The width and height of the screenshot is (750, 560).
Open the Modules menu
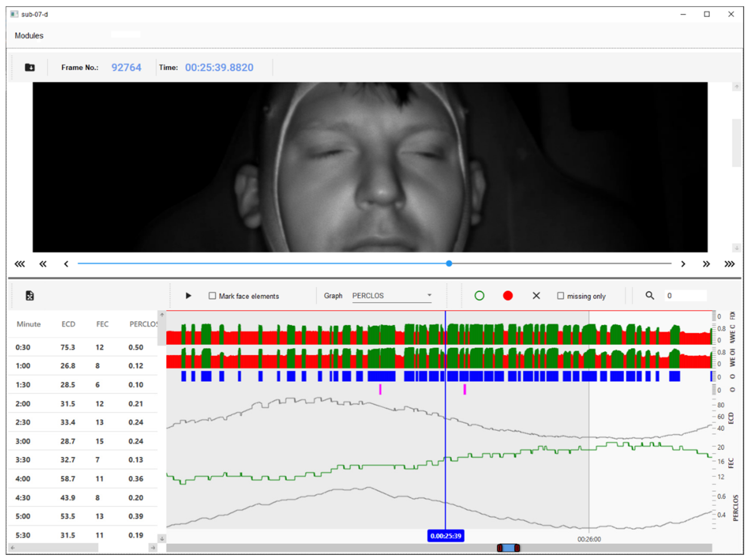[x=29, y=36]
